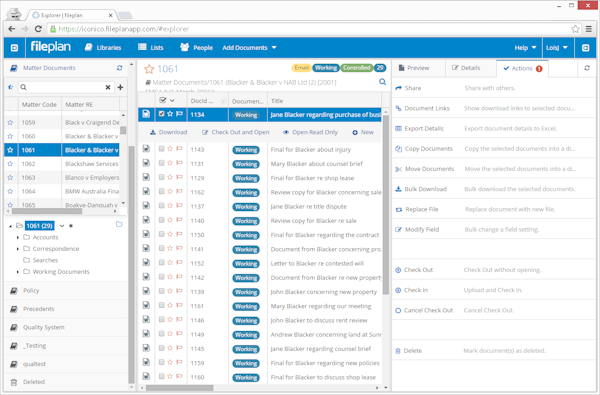Image resolution: width=600 pixels, height=395 pixels.
Task: Search within folder 1061 magnifier icon
Action: pyautogui.click(x=382, y=82)
